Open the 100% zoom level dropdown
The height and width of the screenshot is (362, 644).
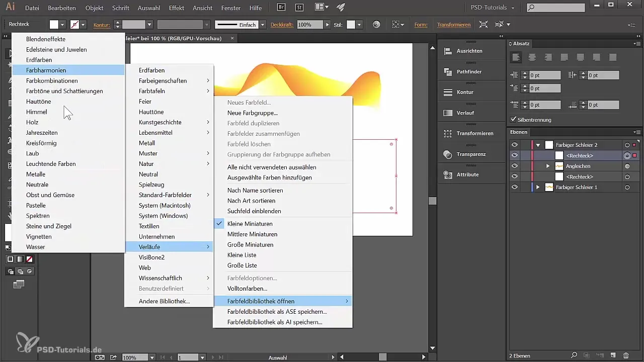pos(152,357)
